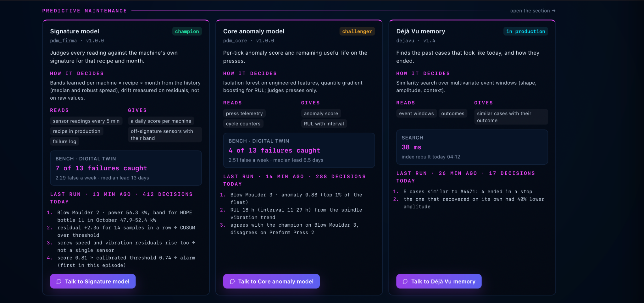This screenshot has height=303, width=644.
Task: Click decision 'score 0.81 ≥ calibrated threshold' line
Action: 126,262
